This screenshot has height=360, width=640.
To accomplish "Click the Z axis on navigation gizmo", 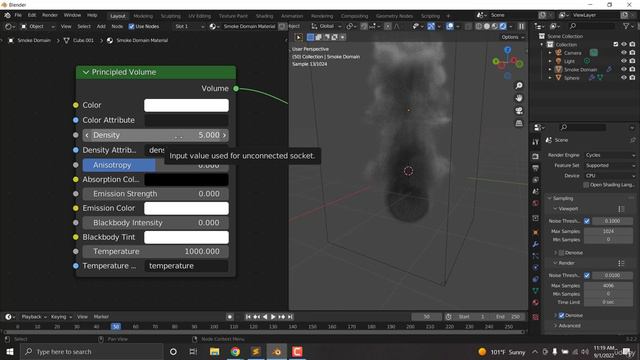I will 507,50.
